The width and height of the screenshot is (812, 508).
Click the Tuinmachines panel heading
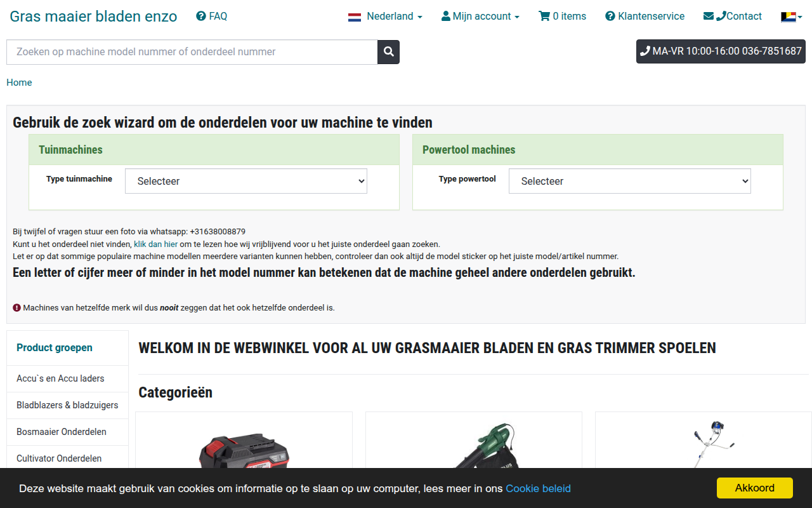click(70, 150)
